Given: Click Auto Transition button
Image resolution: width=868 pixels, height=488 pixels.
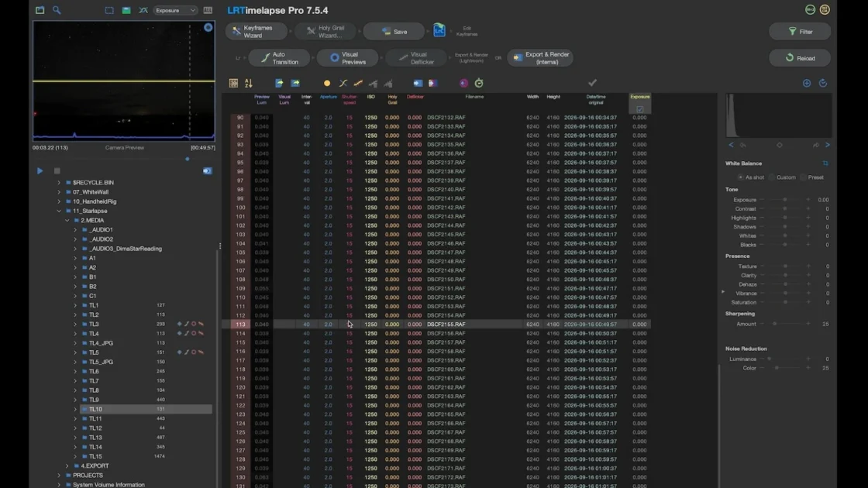Looking at the screenshot, I should click(279, 58).
